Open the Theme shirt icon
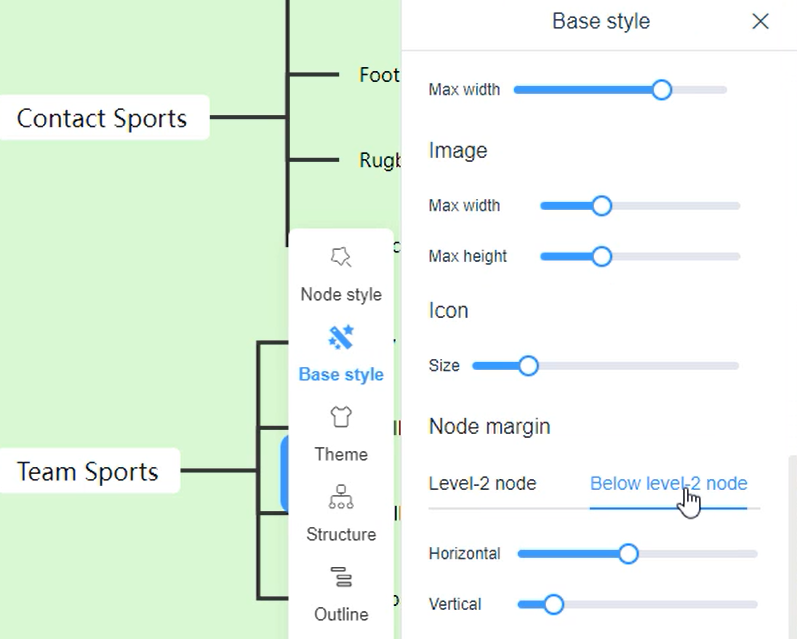 [x=341, y=417]
